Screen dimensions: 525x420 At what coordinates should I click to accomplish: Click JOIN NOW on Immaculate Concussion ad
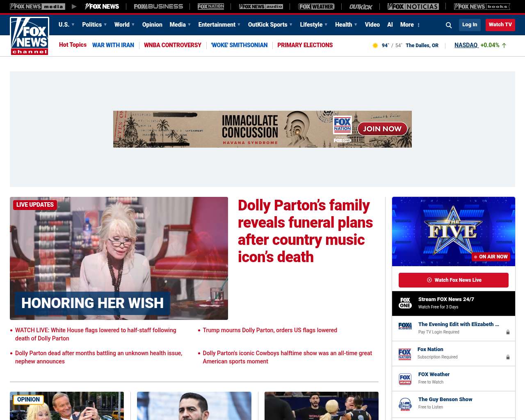click(x=382, y=129)
